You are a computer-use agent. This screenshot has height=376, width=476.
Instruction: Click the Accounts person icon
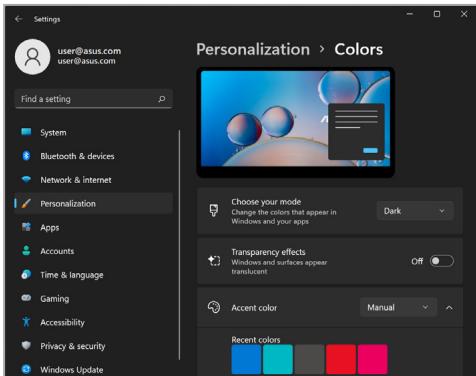(26, 251)
